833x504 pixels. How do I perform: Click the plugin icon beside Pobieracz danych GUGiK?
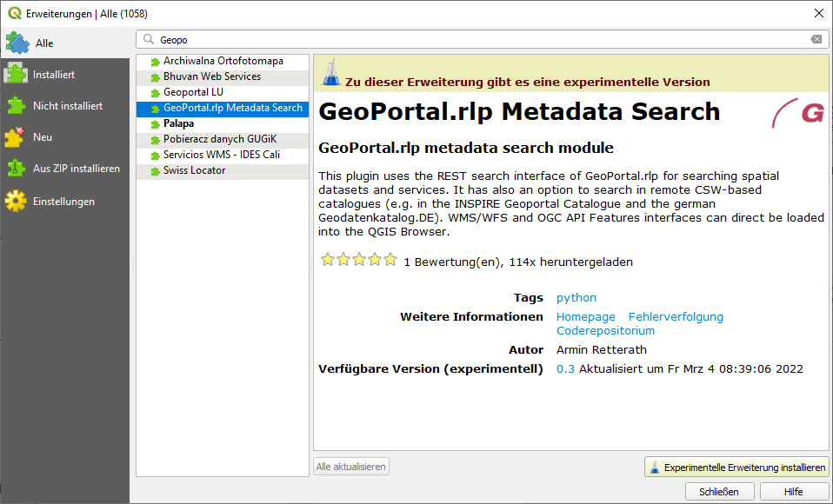pos(155,140)
